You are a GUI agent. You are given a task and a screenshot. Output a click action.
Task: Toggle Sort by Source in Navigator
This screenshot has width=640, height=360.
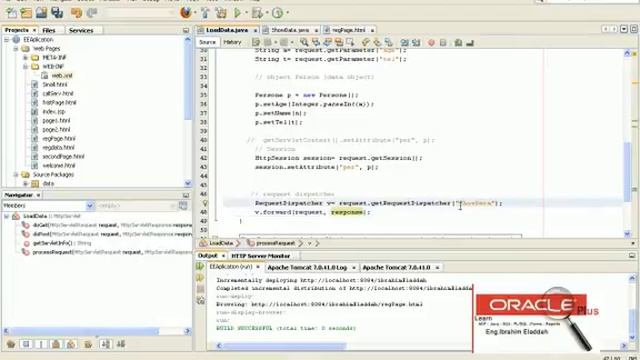click(x=121, y=344)
